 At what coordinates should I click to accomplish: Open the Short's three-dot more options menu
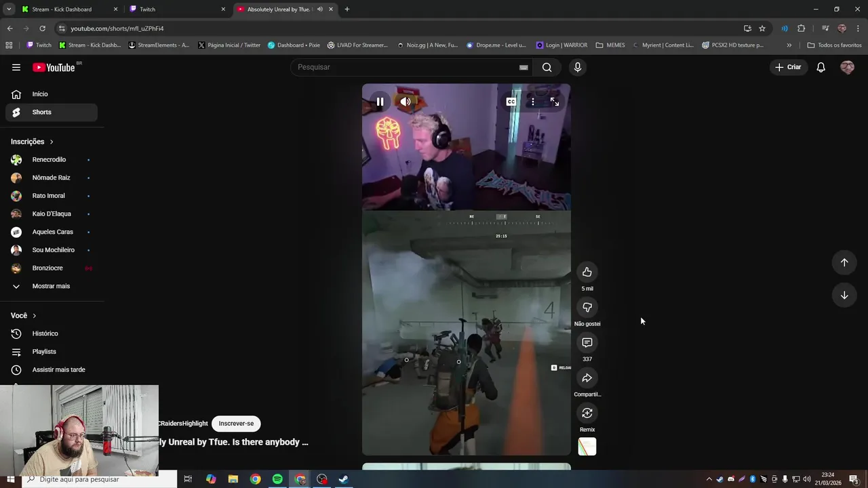(533, 102)
